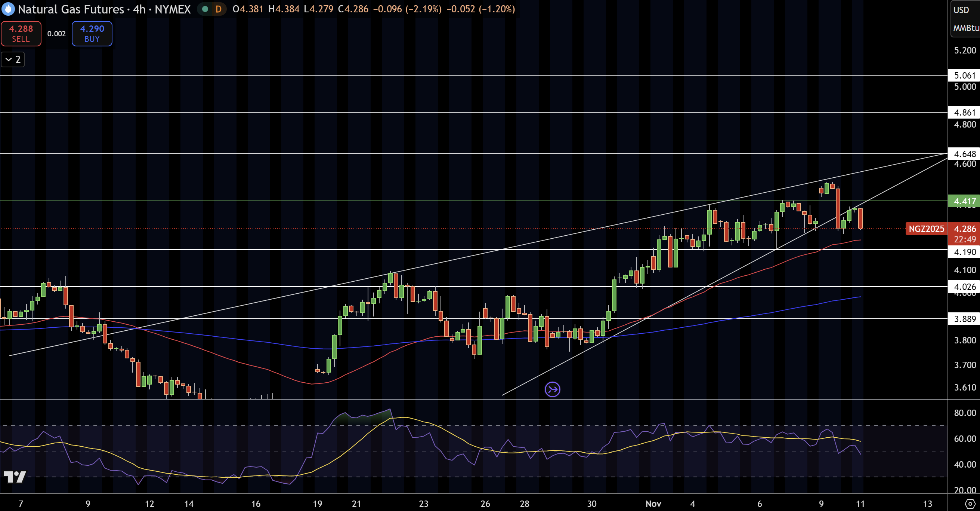
Task: Click the USD currency label on the price scale
Action: click(962, 10)
